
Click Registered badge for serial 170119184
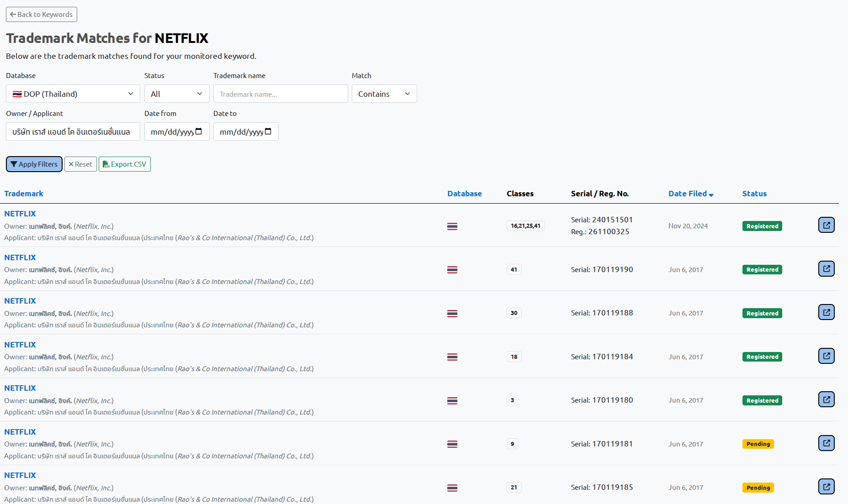[x=762, y=357]
